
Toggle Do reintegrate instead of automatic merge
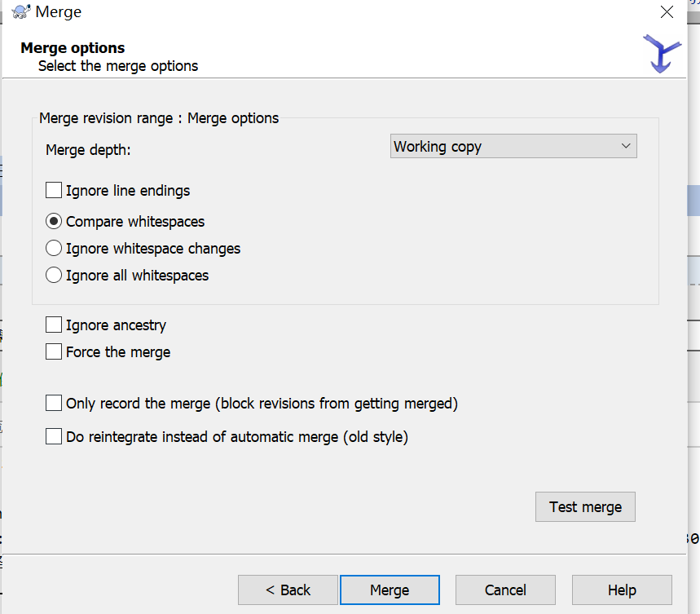(54, 437)
